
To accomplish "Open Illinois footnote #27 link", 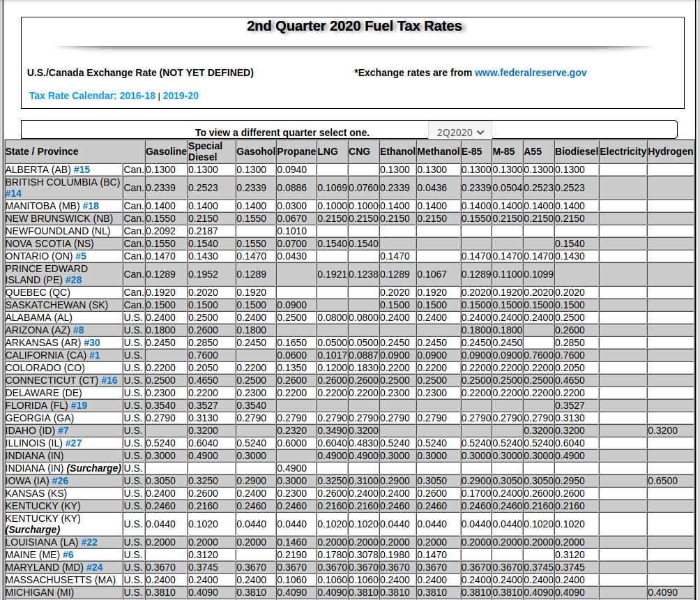I will click(x=73, y=443).
